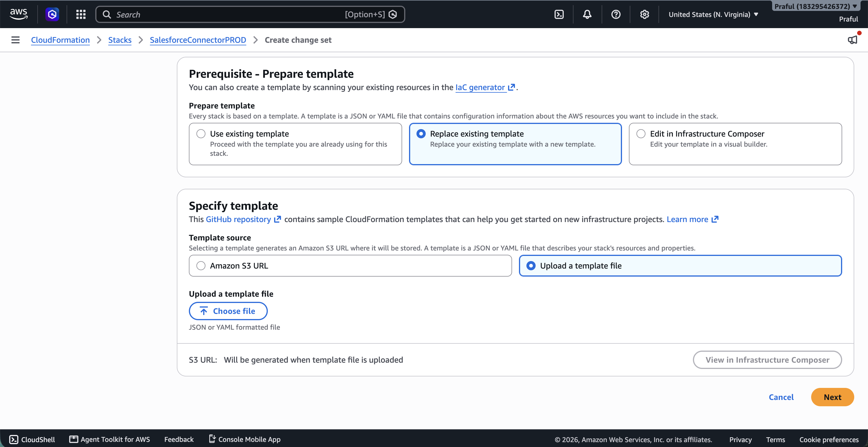The image size is (868, 447).
Task: Click the Amazon Q icon inside search bar
Action: [x=393, y=14]
